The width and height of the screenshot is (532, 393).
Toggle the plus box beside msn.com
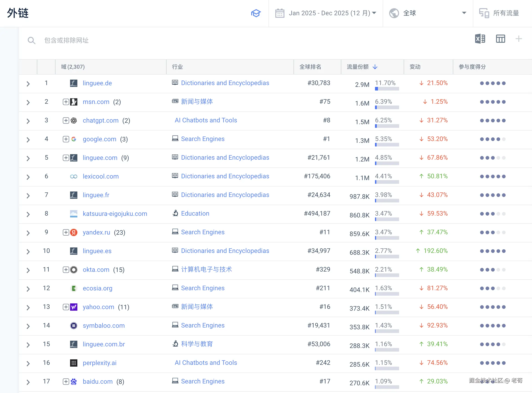(66, 102)
